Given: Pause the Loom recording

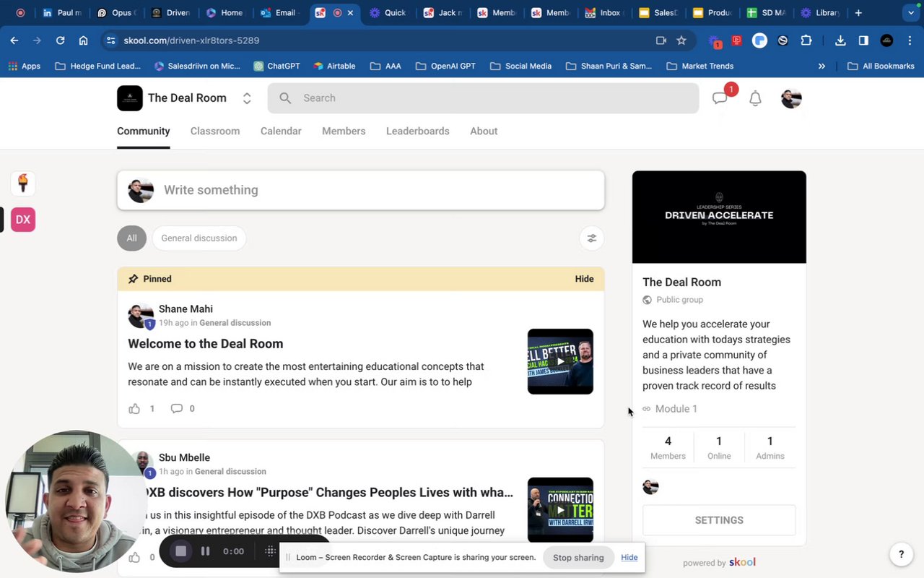Looking at the screenshot, I should point(206,551).
